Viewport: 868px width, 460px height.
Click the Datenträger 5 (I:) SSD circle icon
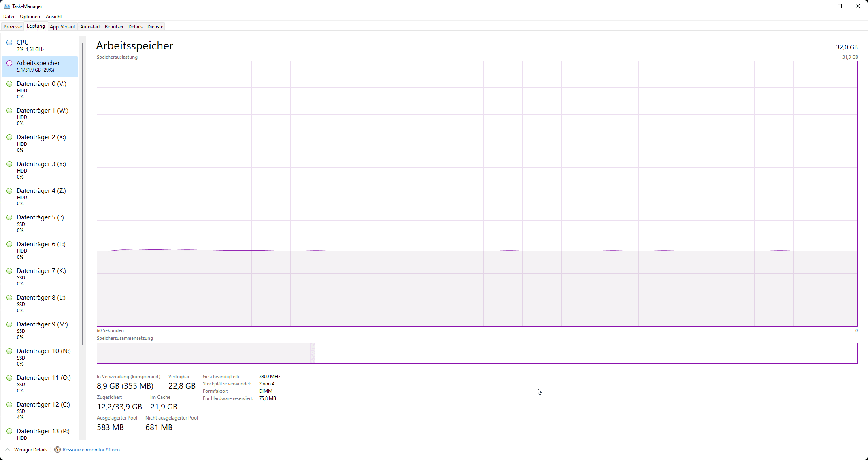[x=9, y=217]
